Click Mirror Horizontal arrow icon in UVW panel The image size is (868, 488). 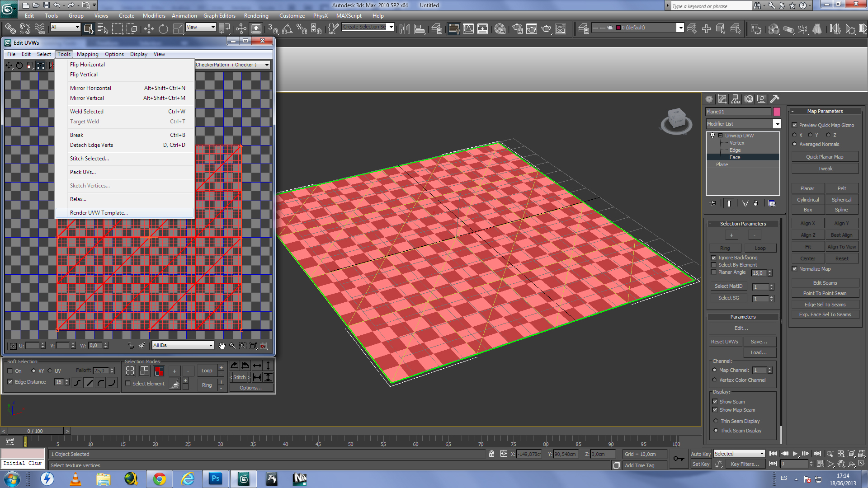[x=257, y=366]
